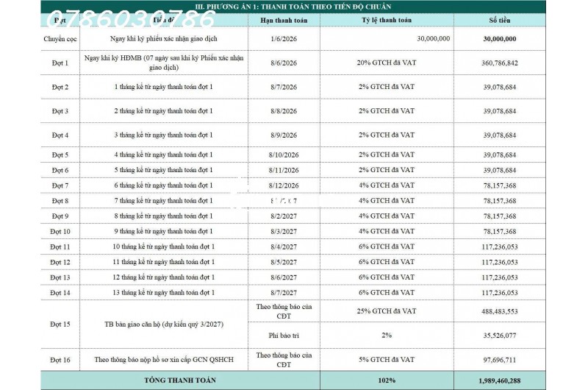Select date cell '8/7/2027'
The image size is (588, 390).
(x=284, y=293)
